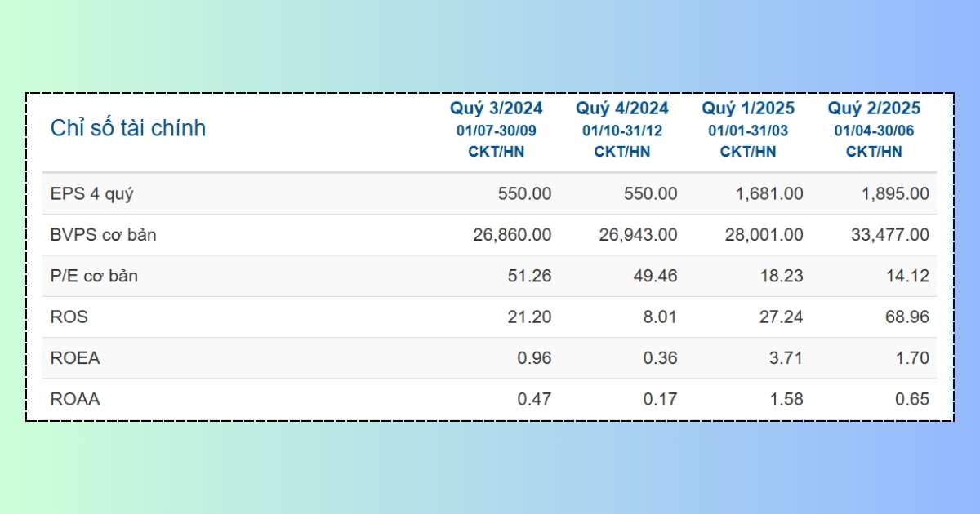Click the 'Chỉ số tài chính' table heading
980x514 pixels.
pyautogui.click(x=128, y=128)
